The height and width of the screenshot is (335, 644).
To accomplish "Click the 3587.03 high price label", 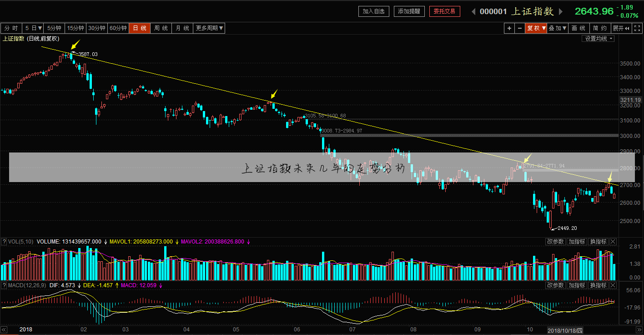I will coord(88,54).
